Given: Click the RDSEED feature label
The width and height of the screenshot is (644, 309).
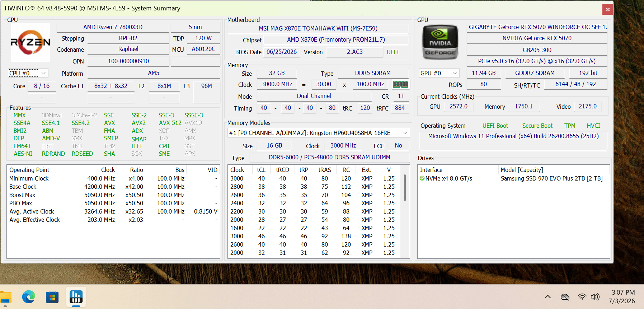Looking at the screenshot, I should tap(82, 154).
